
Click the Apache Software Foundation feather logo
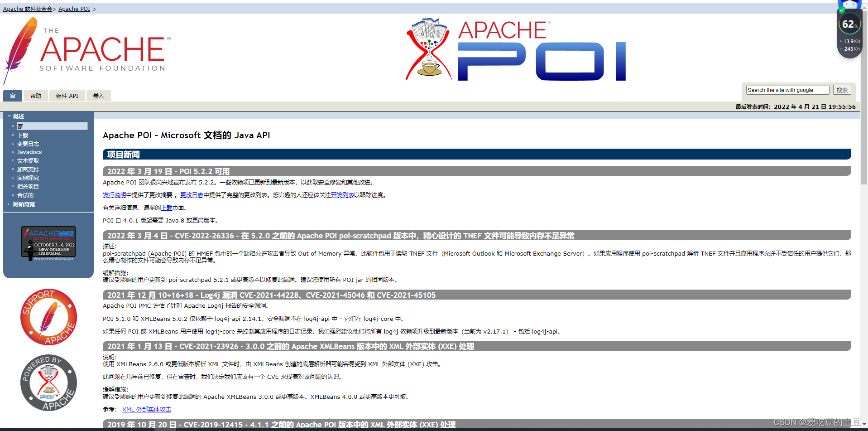click(86, 50)
